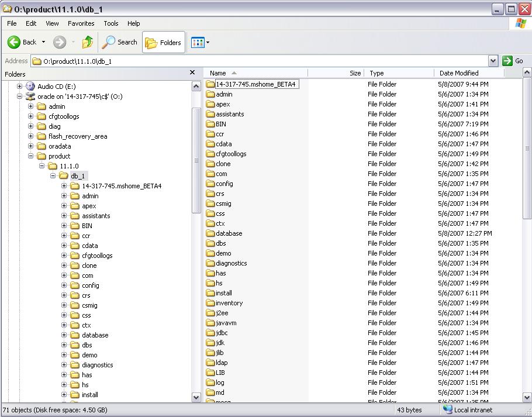Select the diagnostics folder in tree

[x=97, y=365]
